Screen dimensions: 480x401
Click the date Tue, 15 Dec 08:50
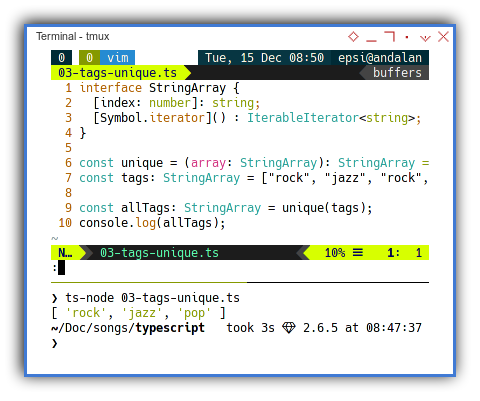tap(264, 58)
